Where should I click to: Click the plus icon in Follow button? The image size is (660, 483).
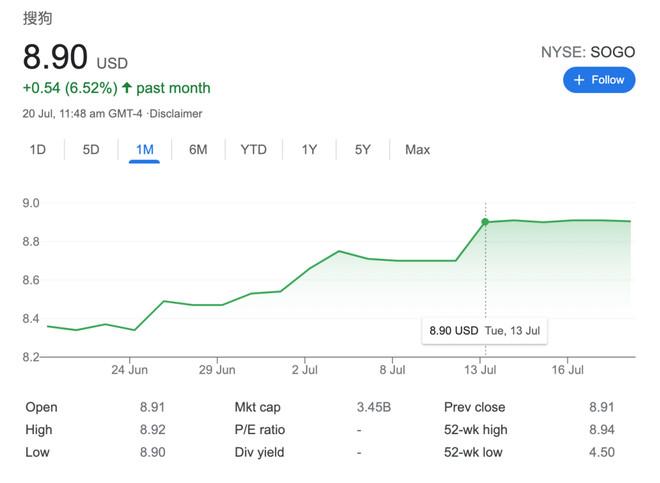[579, 80]
